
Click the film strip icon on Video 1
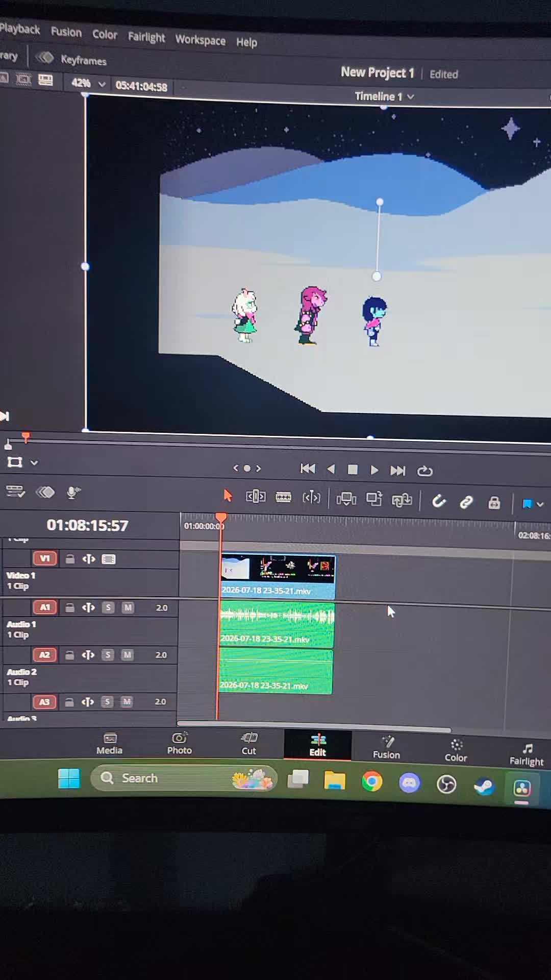pyautogui.click(x=109, y=559)
